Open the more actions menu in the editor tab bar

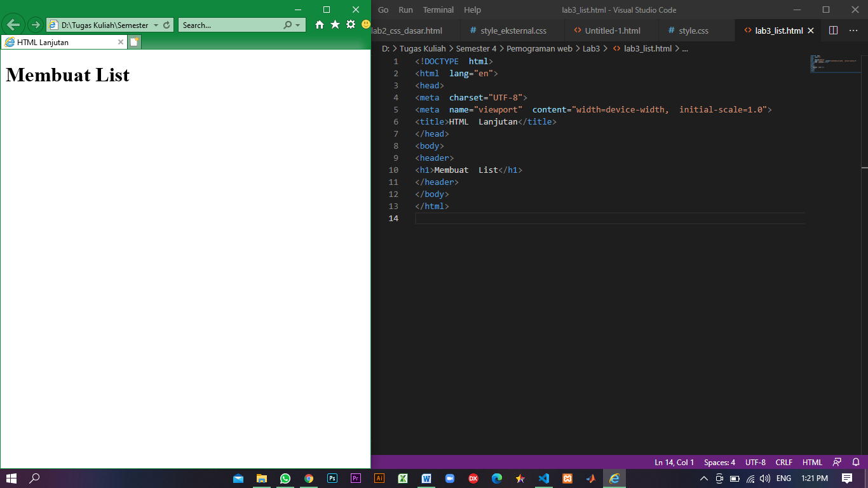(853, 30)
